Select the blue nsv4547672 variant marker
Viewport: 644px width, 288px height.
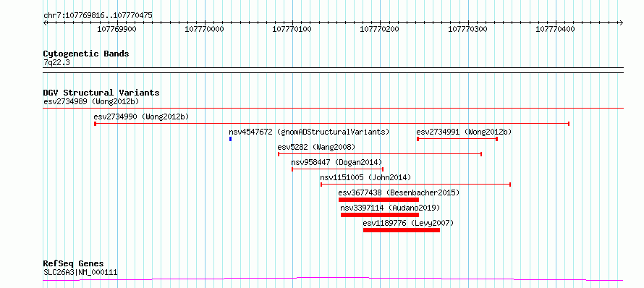[230, 139]
